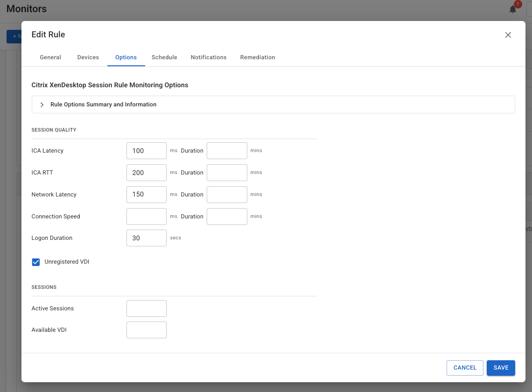Switch to the Remediation tab
This screenshot has height=392, width=532.
[x=258, y=57]
